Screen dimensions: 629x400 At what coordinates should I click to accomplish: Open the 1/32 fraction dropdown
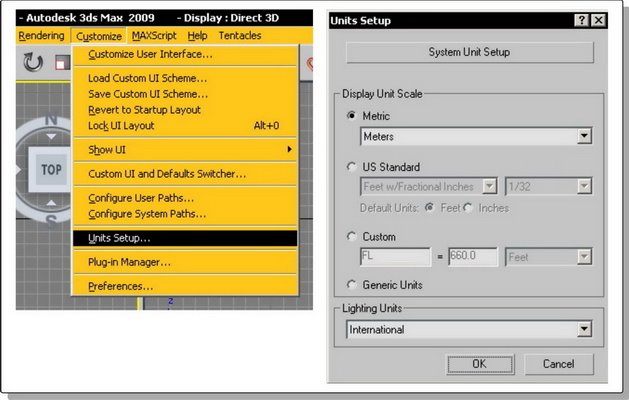584,186
